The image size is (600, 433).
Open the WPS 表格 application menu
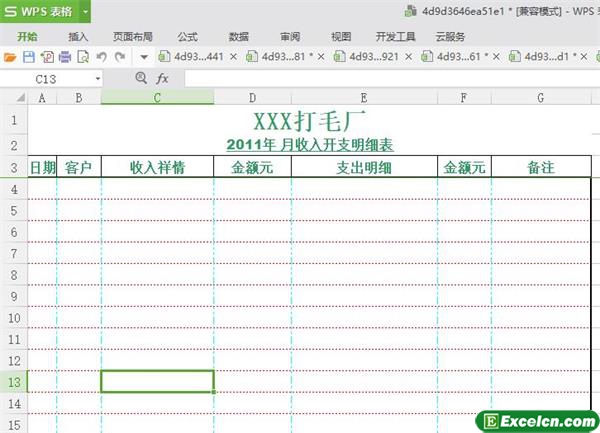click(x=39, y=11)
